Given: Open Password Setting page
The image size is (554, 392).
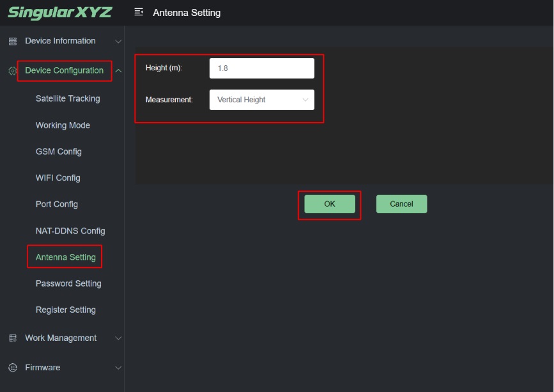Looking at the screenshot, I should click(68, 283).
